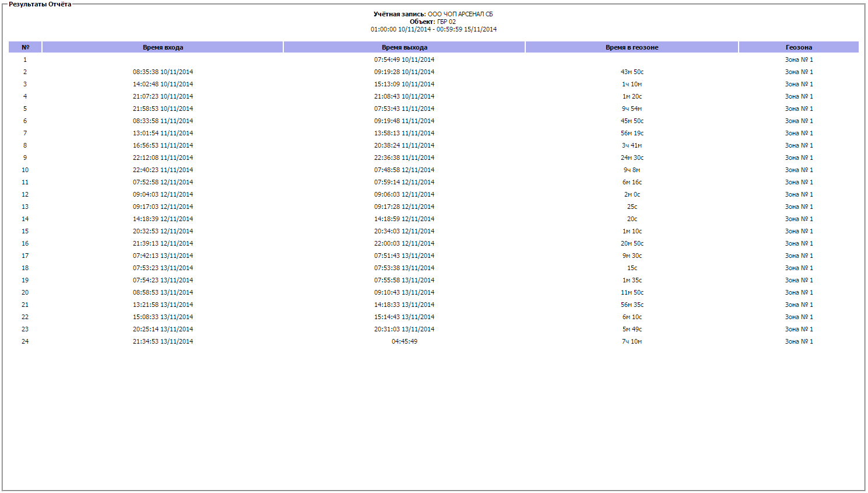Select duration cell 9ч 54м
Image resolution: width=868 pixels, height=493 pixels.
(x=632, y=109)
